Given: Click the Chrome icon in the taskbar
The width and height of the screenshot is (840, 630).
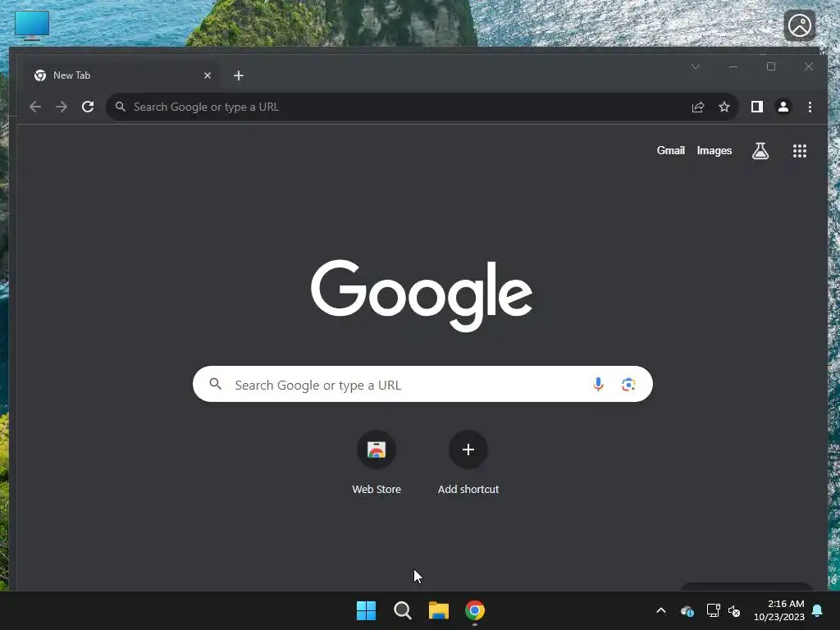Looking at the screenshot, I should click(475, 610).
